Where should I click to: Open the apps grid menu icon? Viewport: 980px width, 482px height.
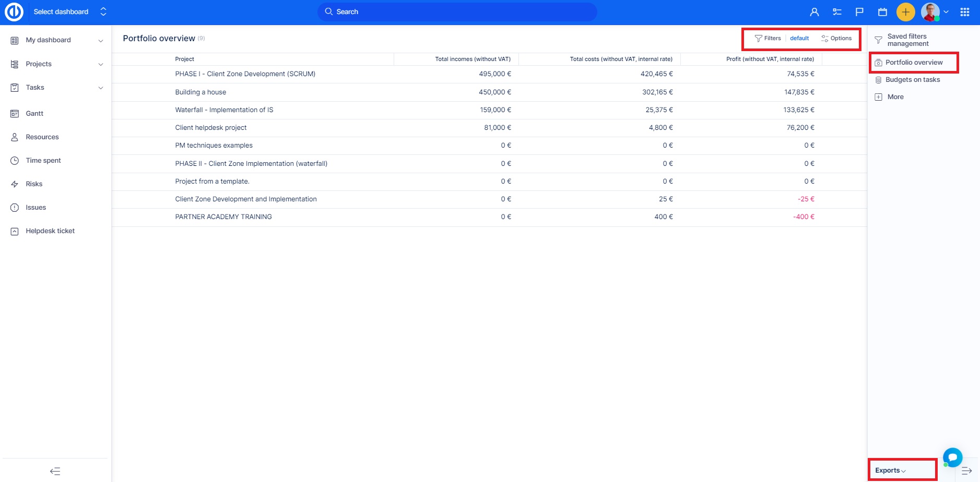pyautogui.click(x=965, y=12)
